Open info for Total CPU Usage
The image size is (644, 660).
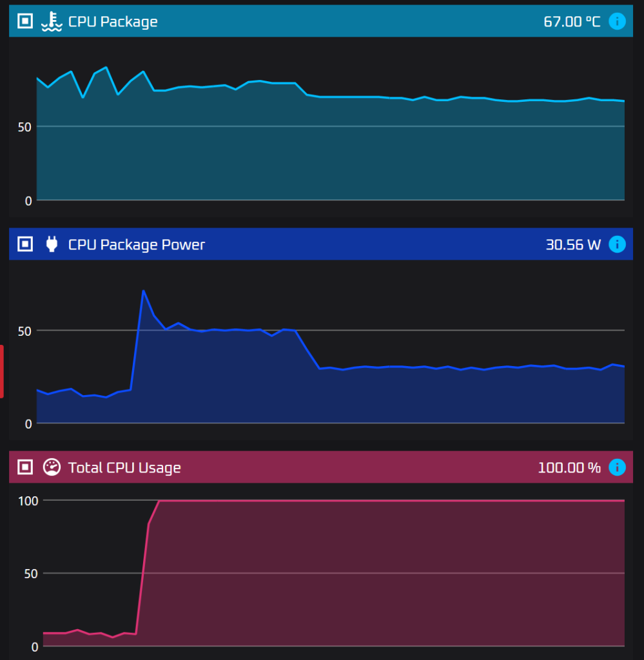(x=617, y=467)
